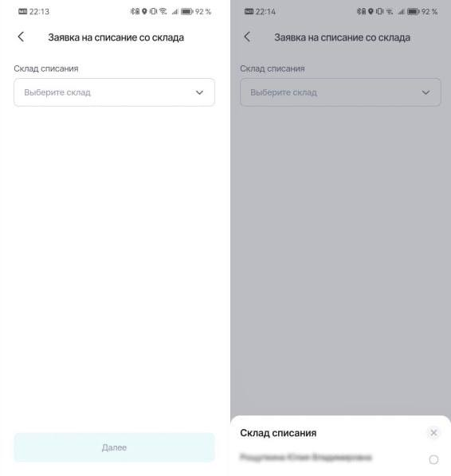This screenshot has height=476, width=451.
Task: Tap blurred warehouse name in list
Action: [306, 457]
